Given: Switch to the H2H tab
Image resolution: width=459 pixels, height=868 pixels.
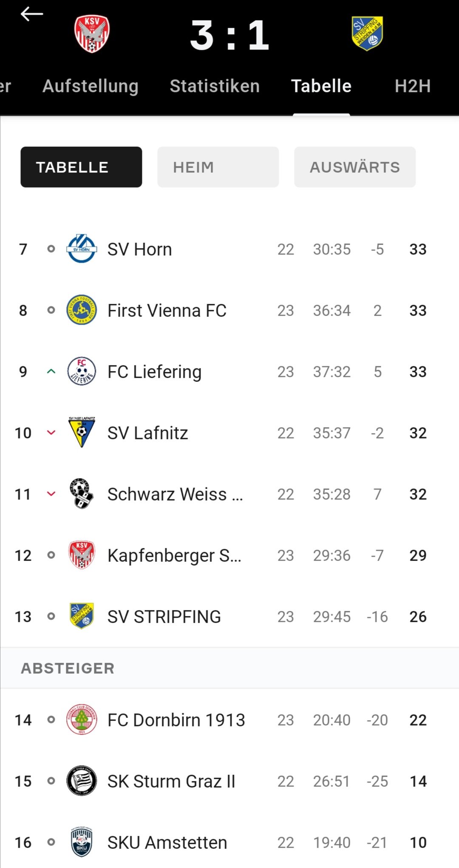Looking at the screenshot, I should pyautogui.click(x=412, y=86).
